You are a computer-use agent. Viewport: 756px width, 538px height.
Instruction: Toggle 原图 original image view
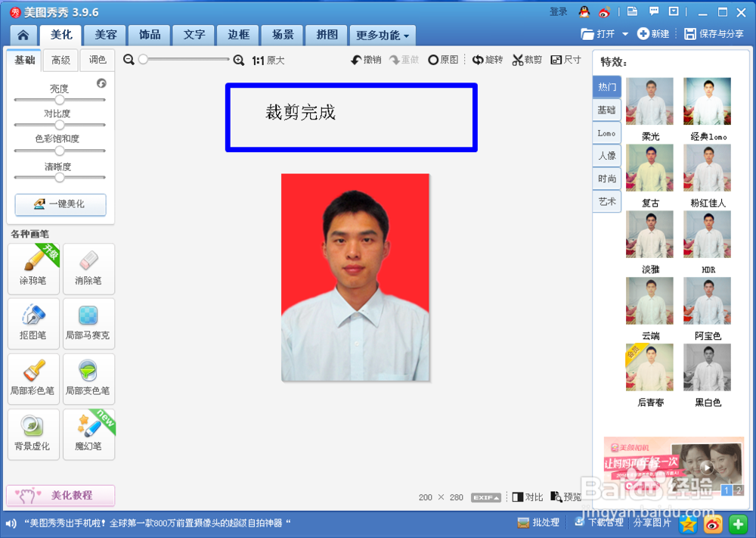[443, 59]
